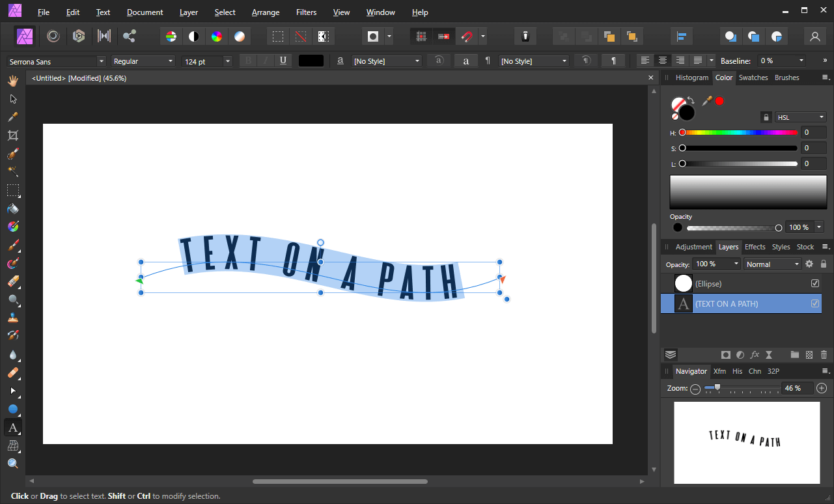Open the HSL color model dropdown

click(x=801, y=117)
